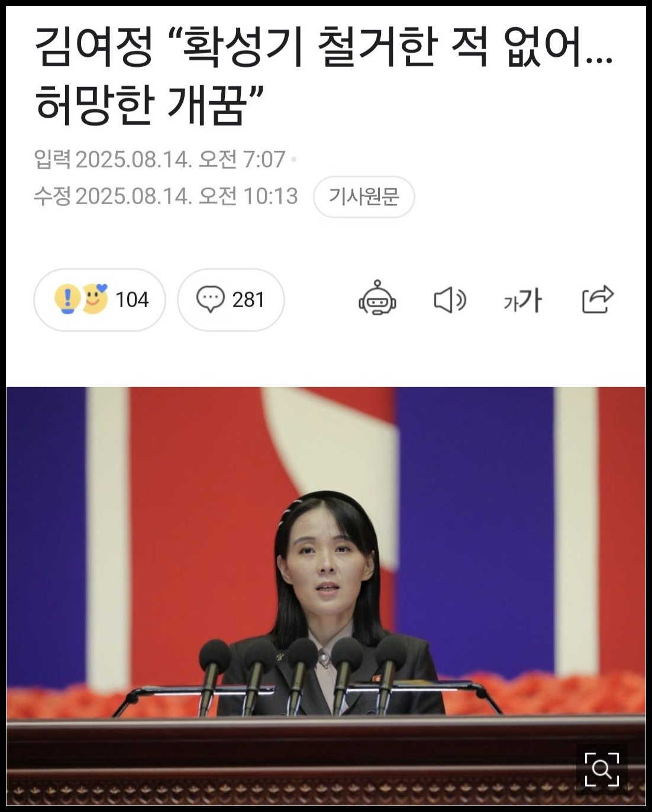This screenshot has height=812, width=652.
Task: Enlarge photo with magnifier icon
Action: (602, 769)
